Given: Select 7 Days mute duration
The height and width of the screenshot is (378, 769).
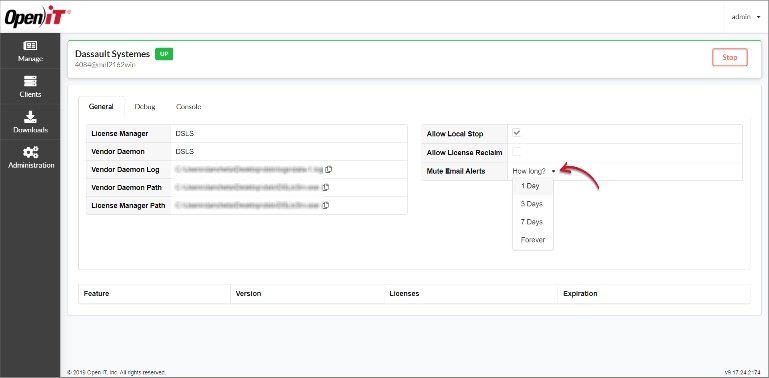Looking at the screenshot, I should click(533, 222).
